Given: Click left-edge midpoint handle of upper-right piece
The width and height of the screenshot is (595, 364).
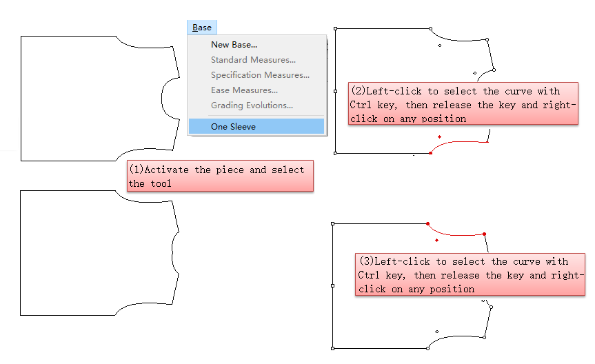Looking at the screenshot, I should pyautogui.click(x=335, y=91).
